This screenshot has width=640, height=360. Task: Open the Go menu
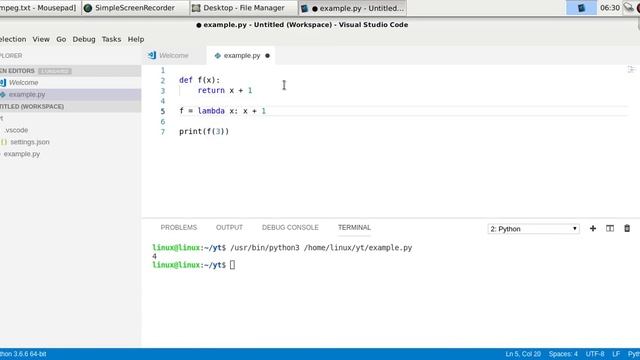(x=61, y=39)
